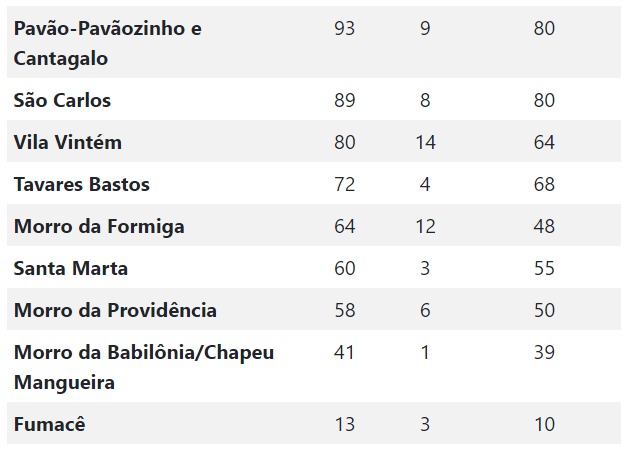Screen dimensions: 627x449
Task: Select the Vila Vintém row name
Action: click(68, 142)
